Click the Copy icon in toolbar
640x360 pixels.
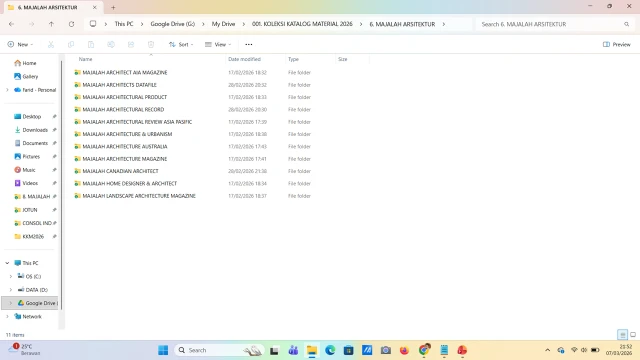(x=71, y=44)
